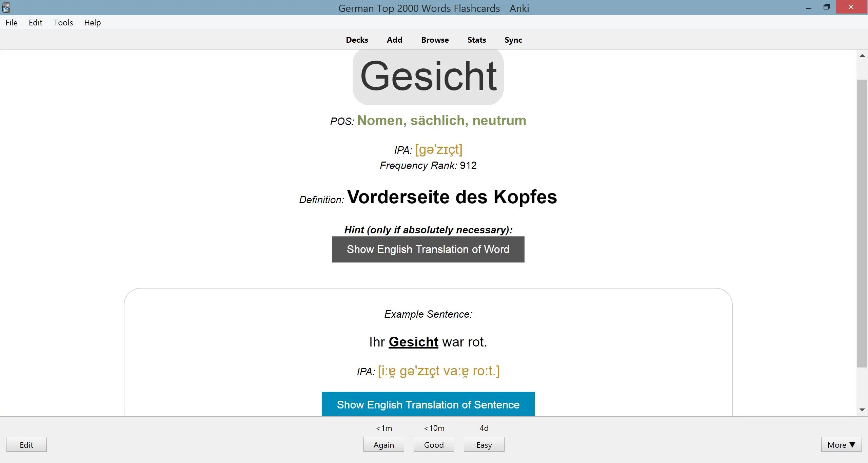View study Stats

pyautogui.click(x=476, y=40)
